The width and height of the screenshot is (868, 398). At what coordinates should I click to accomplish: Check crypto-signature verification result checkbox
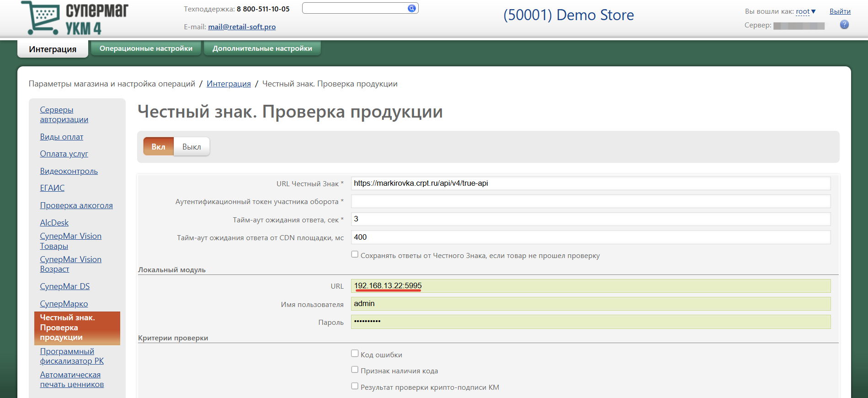[355, 386]
